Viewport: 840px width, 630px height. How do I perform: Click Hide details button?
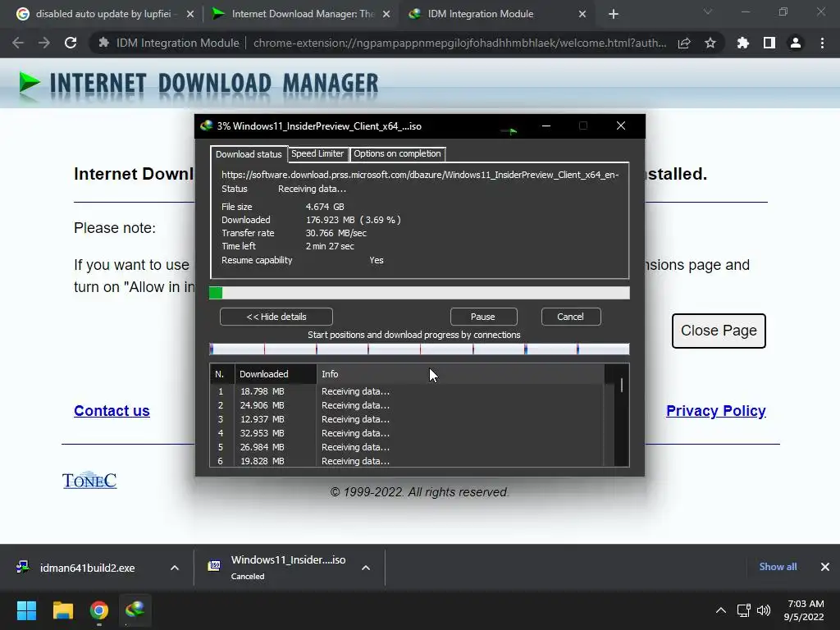pyautogui.click(x=276, y=317)
